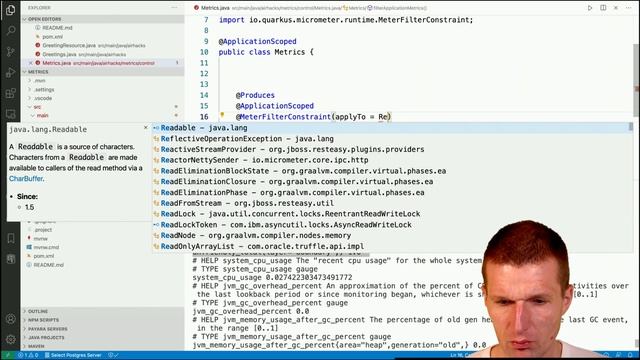Click the Run Java play icon
This screenshot has height=360, width=640.
coord(590,8)
